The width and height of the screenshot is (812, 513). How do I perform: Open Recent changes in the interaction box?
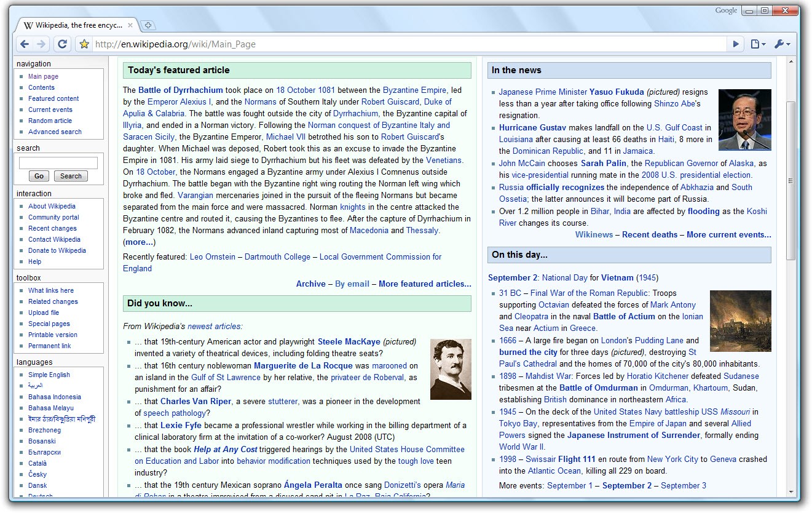point(52,228)
